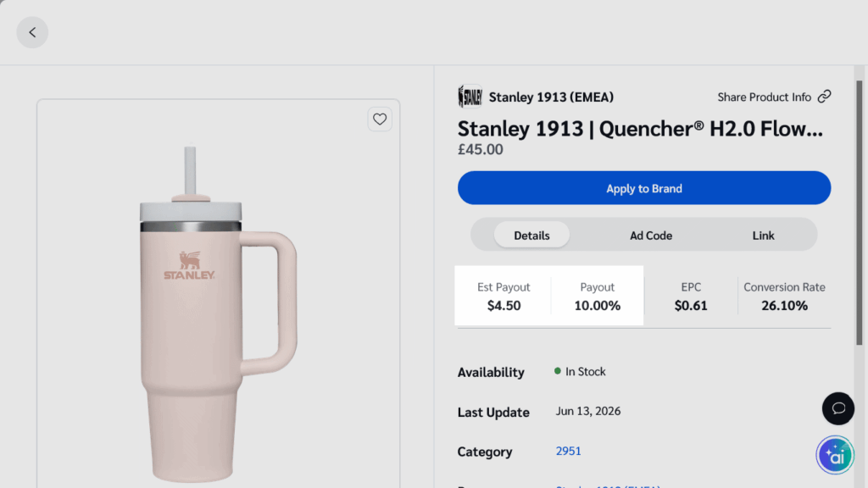Open Stanley 1913 (EMEA) brand name

(x=551, y=97)
